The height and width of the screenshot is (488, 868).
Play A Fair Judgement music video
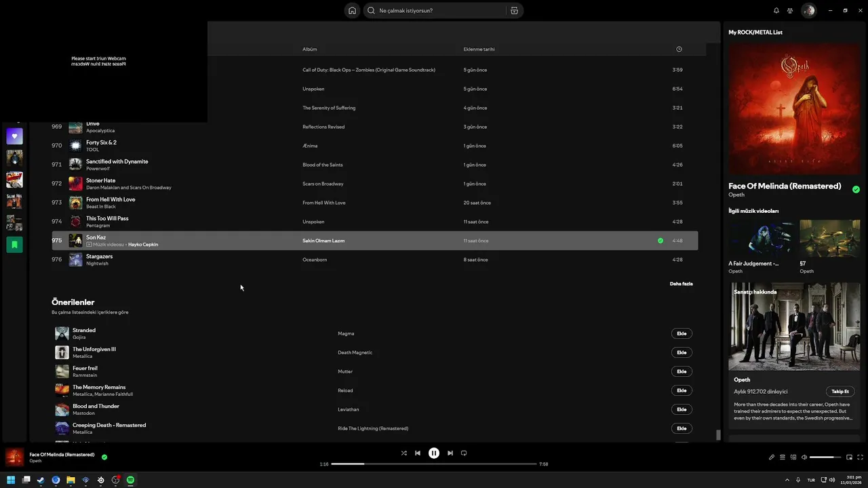(759, 238)
